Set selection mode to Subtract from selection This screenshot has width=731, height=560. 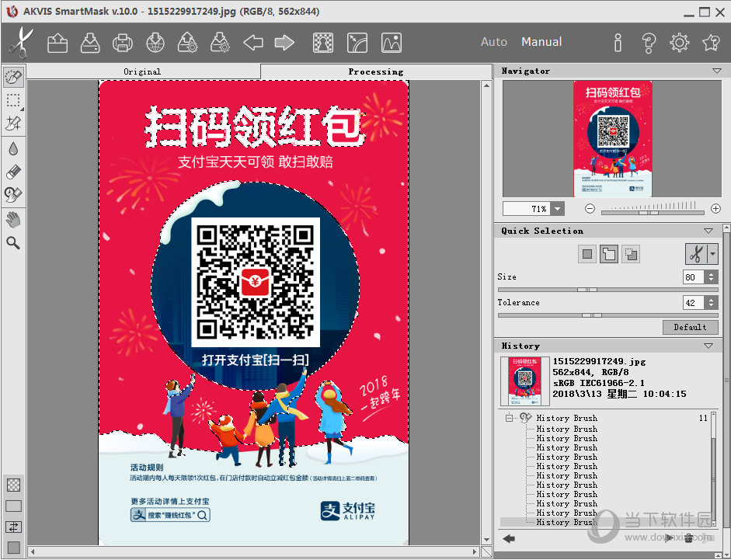[631, 254]
